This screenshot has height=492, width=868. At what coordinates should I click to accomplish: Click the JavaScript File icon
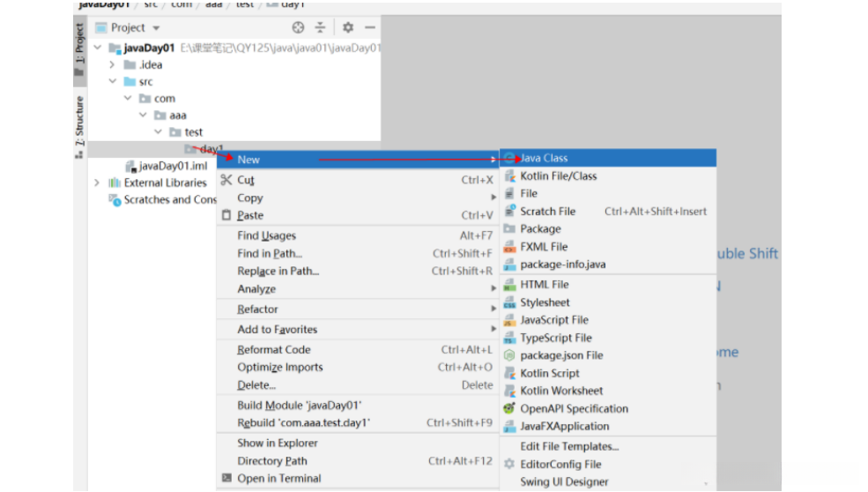pyautogui.click(x=510, y=320)
